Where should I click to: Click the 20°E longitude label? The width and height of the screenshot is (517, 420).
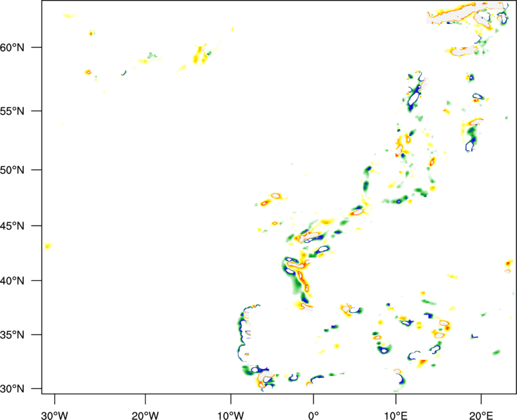(481, 415)
